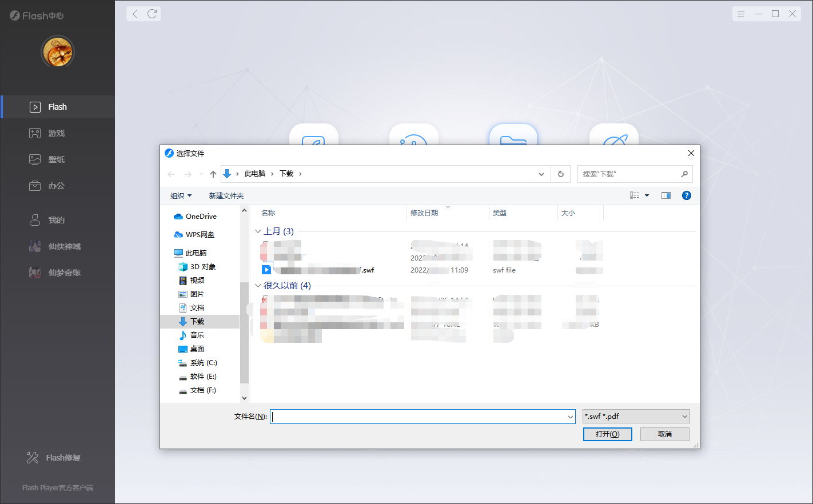Open the file dialog help icon
This screenshot has height=504, width=813.
[x=686, y=195]
